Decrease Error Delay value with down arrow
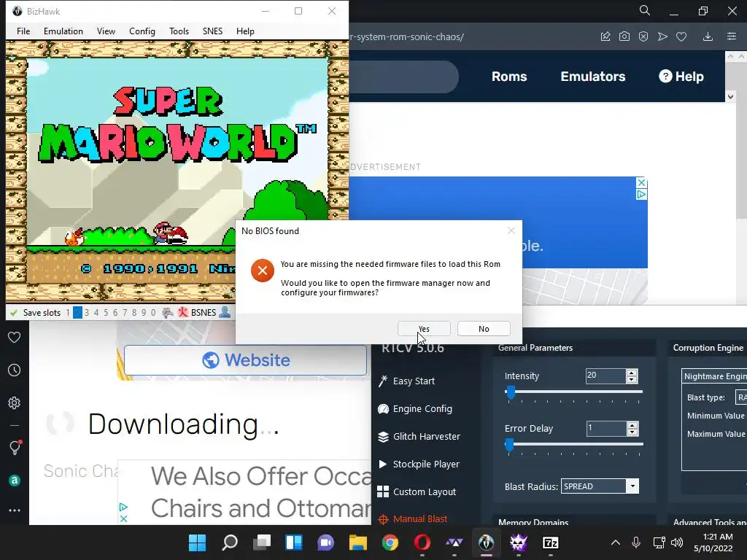 click(632, 432)
